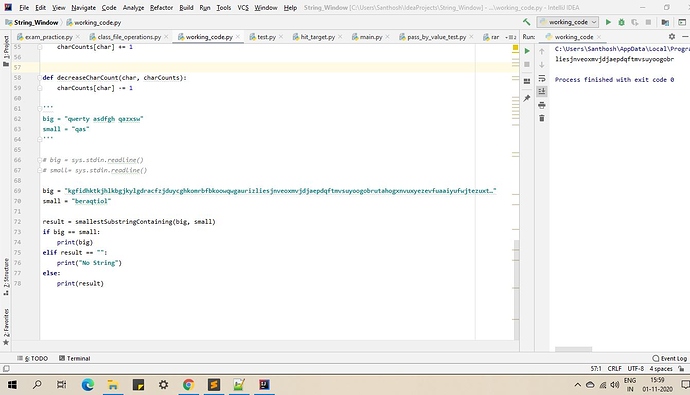Collapse the comment block at line 66

40,160
